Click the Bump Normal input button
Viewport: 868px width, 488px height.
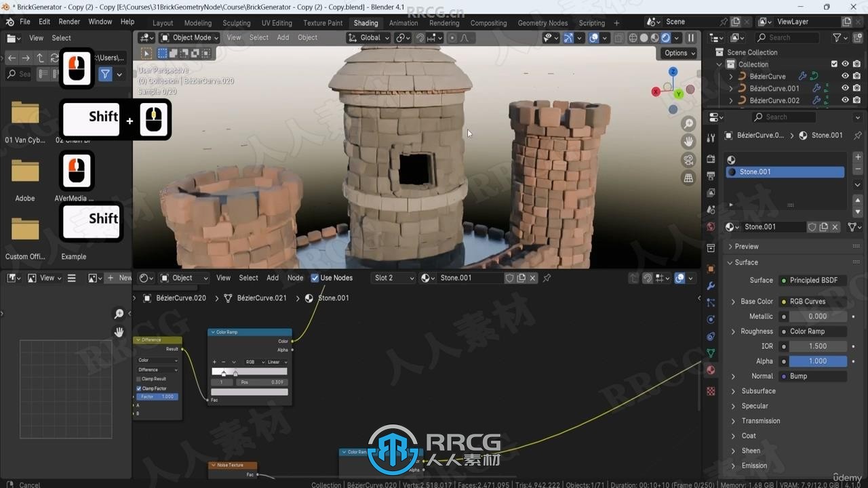click(812, 376)
